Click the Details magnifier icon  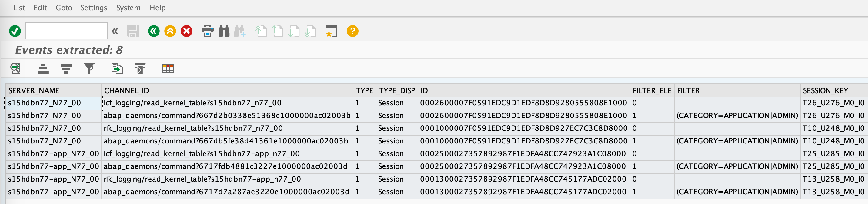[15, 69]
